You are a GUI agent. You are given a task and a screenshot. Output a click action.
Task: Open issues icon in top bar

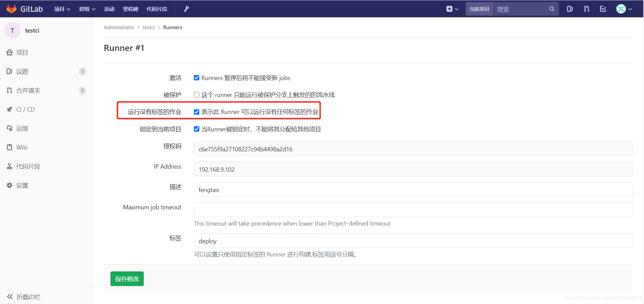pos(570,9)
